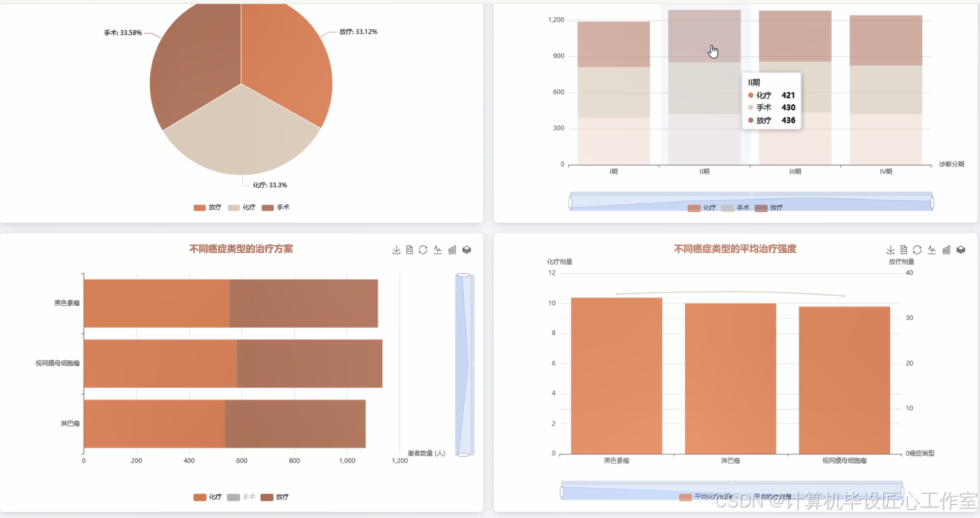Switch the treatment plan chart to bar type

452,250
